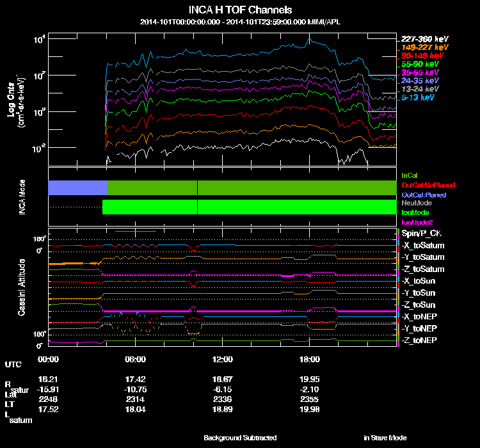Click the latitude value '-6.15'
480x448 pixels.
coord(223,390)
